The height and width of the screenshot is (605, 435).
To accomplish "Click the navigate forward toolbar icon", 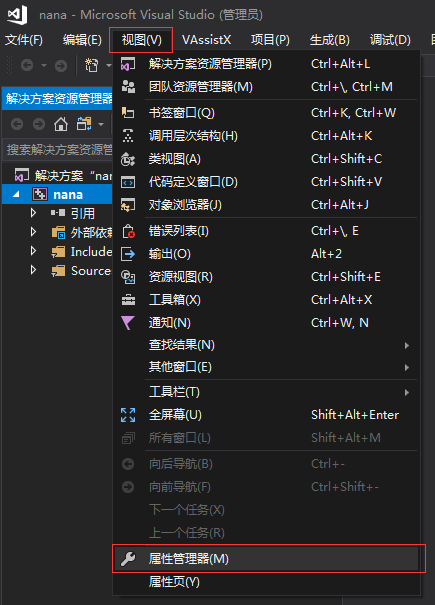I will [x=61, y=66].
